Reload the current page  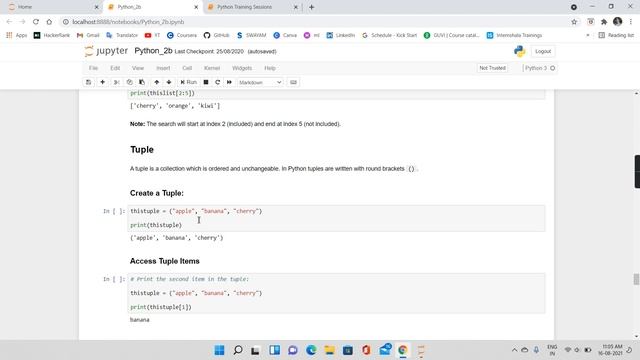click(36, 22)
